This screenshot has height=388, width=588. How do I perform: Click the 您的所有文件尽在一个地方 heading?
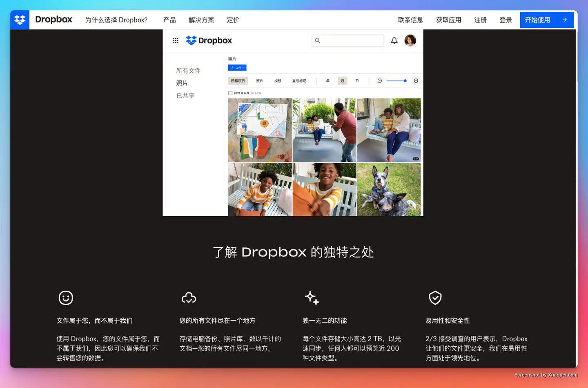coord(218,321)
